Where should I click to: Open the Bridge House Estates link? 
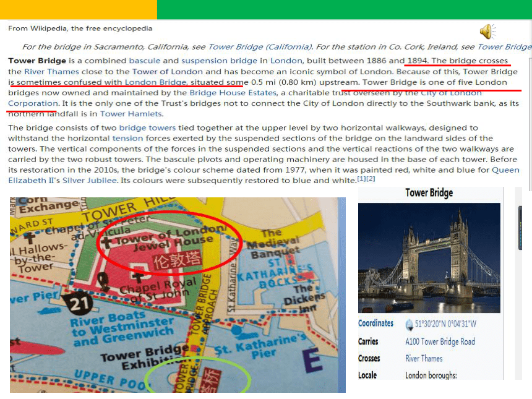click(x=233, y=93)
